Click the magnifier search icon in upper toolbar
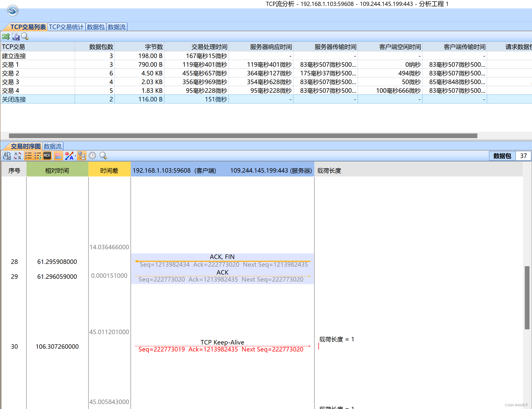The image size is (532, 409). [x=25, y=36]
